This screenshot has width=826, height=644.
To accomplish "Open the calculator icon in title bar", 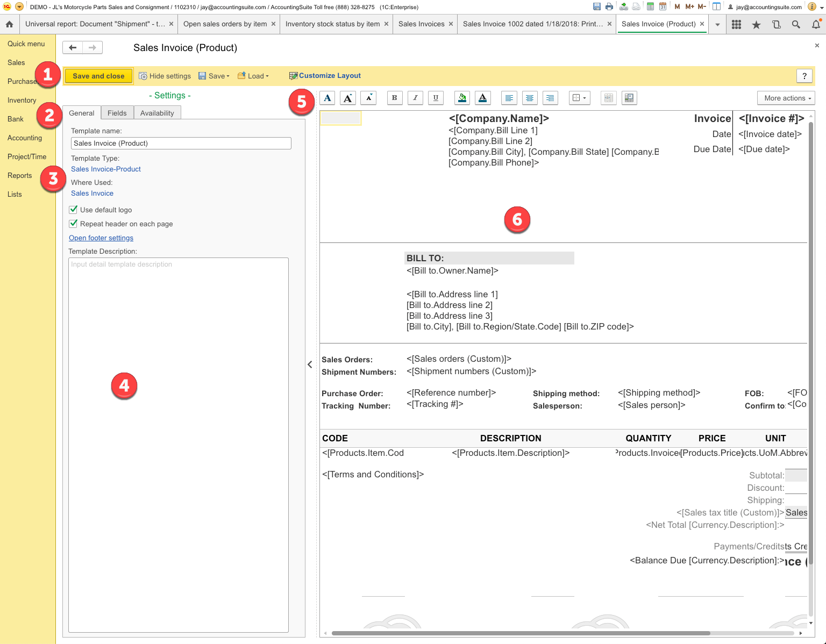I will [x=650, y=7].
